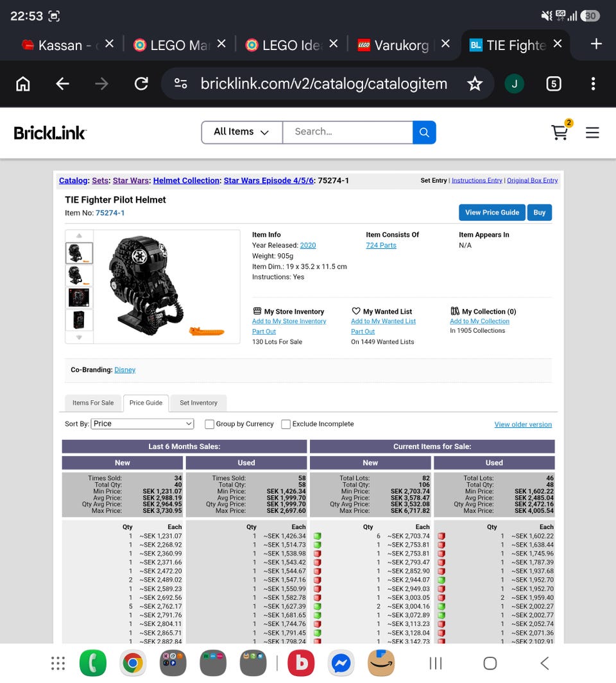
Task: Switch to the Items For Sale tab
Action: click(x=93, y=403)
